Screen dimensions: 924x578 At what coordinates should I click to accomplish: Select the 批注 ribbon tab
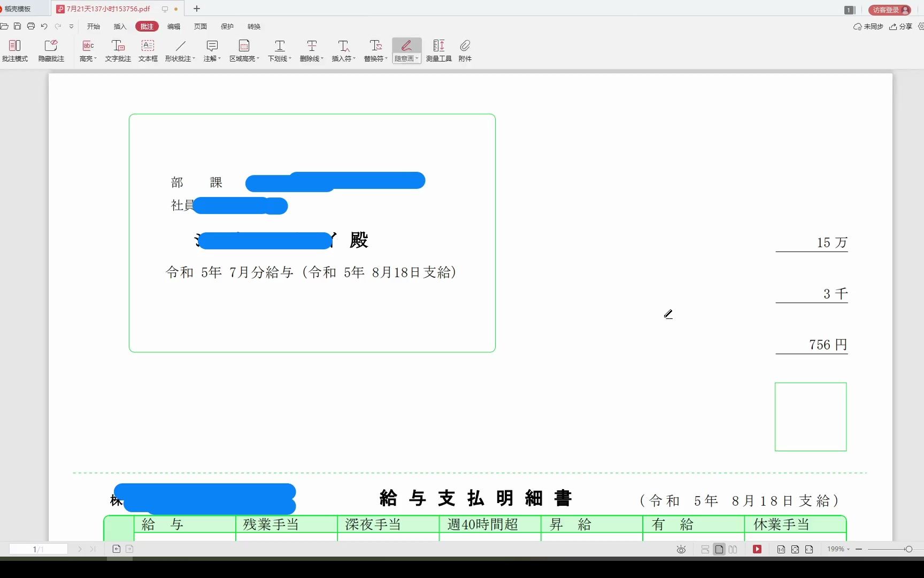(147, 26)
